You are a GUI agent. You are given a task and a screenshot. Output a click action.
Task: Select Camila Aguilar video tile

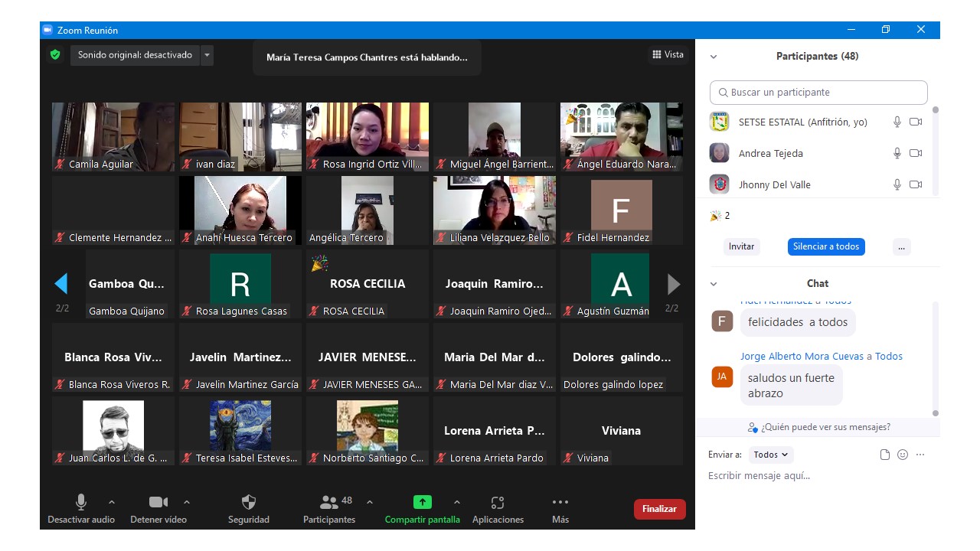click(x=113, y=137)
